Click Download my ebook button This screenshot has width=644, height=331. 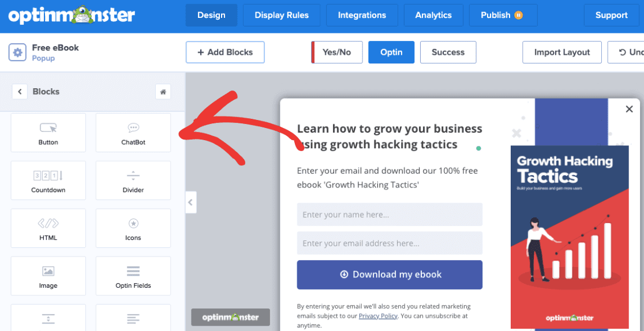point(390,274)
